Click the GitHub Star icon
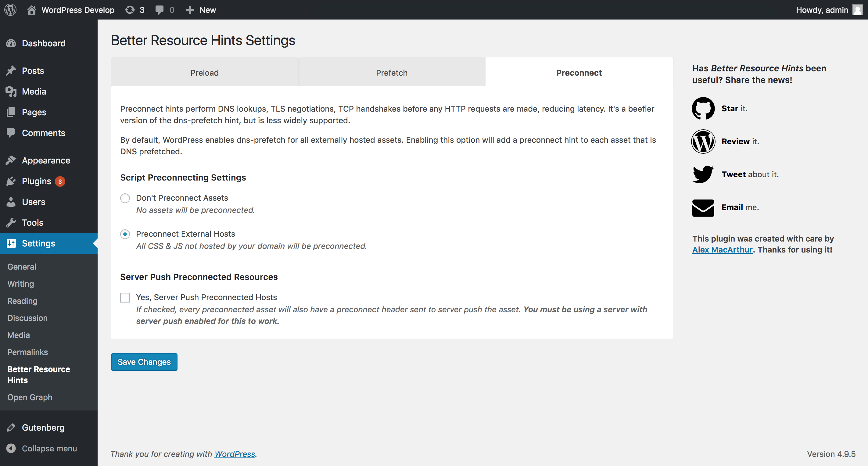Viewport: 868px width, 466px height. pyautogui.click(x=703, y=109)
